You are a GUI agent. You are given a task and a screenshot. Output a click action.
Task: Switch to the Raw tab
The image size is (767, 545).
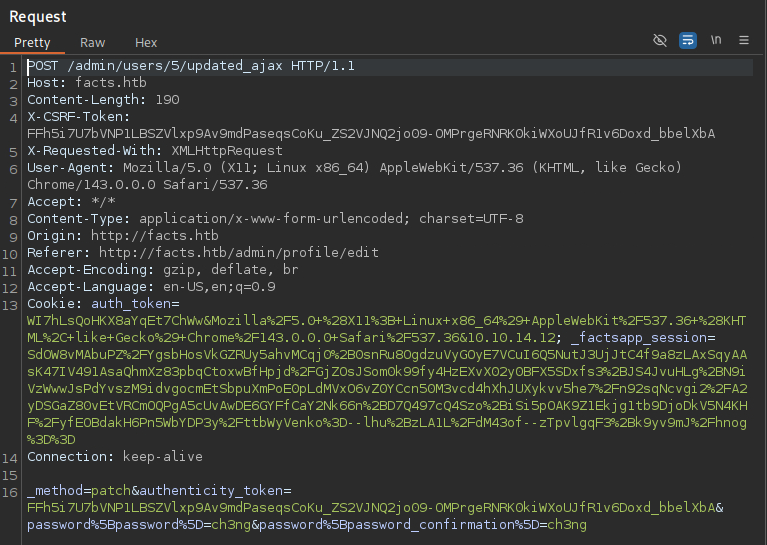[x=92, y=43]
